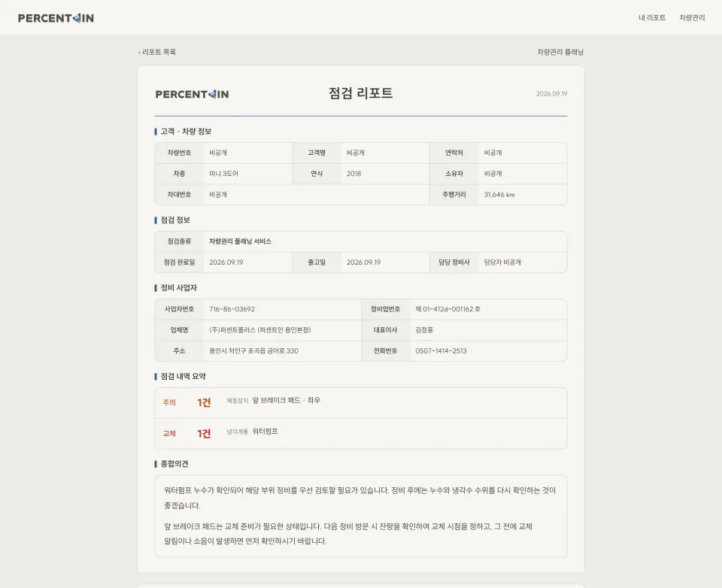Click the 차량관리 플래닝 link
The height and width of the screenshot is (588, 722).
pyautogui.click(x=560, y=52)
